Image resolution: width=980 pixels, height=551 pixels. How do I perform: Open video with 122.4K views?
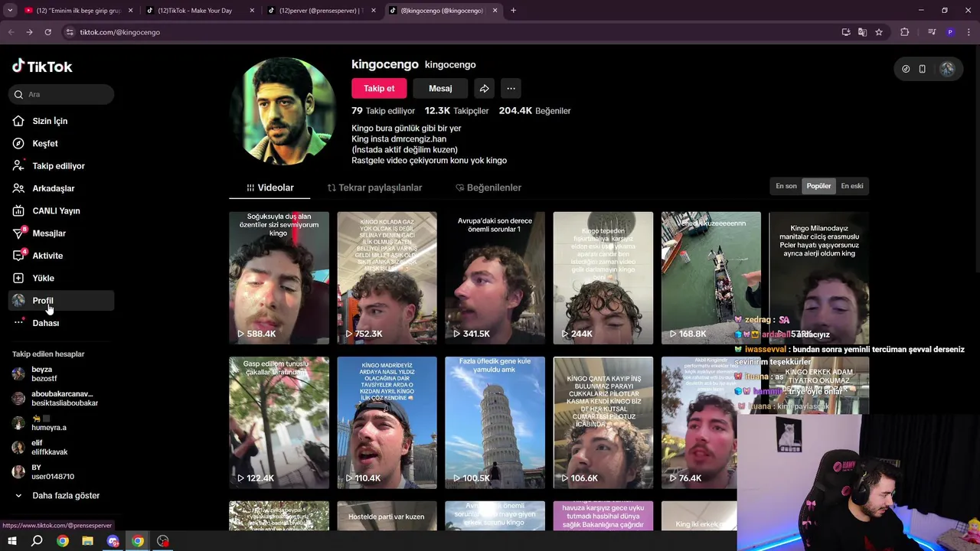[279, 422]
